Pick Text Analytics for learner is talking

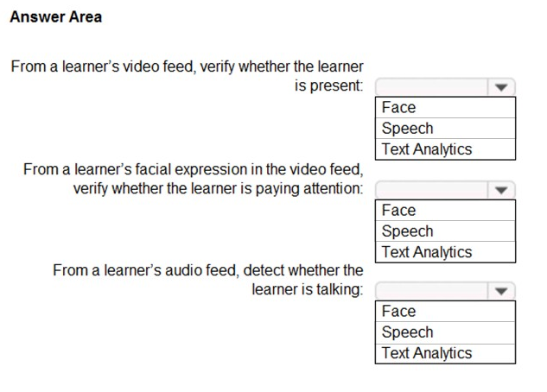[x=445, y=354]
